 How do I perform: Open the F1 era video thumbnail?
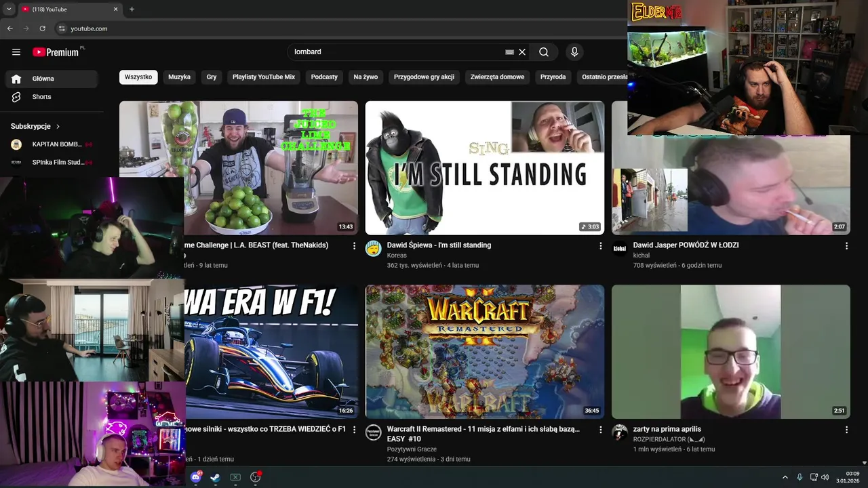pos(271,351)
